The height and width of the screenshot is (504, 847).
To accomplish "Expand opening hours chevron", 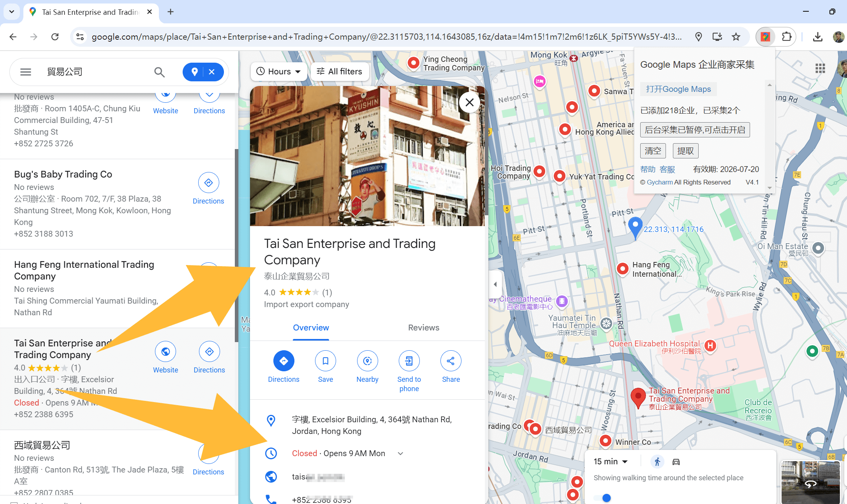I will [x=400, y=453].
